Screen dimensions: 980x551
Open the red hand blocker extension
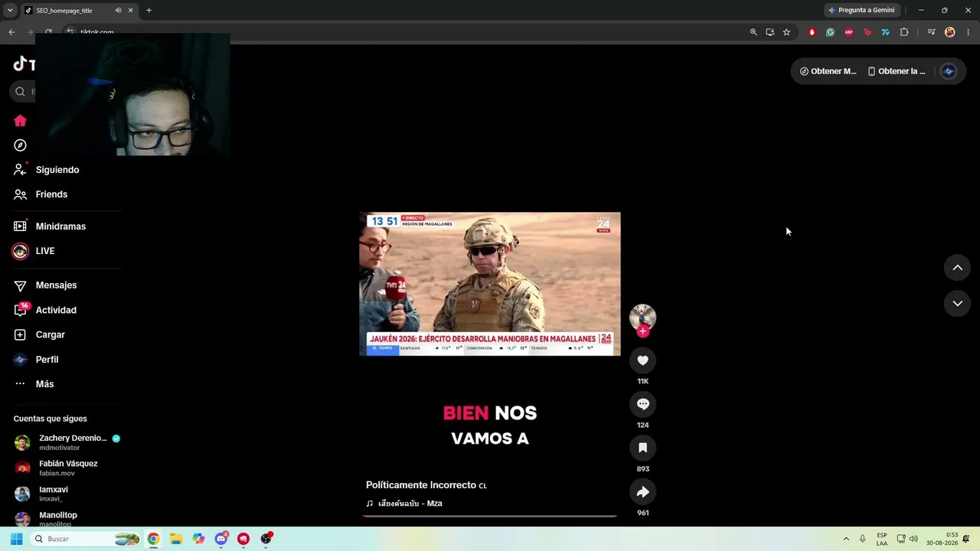coord(812,32)
